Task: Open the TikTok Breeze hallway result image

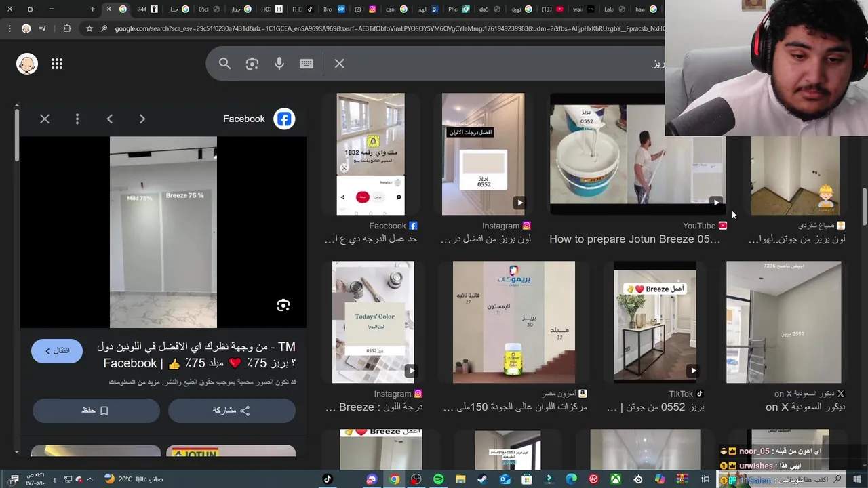Action: pos(654,322)
